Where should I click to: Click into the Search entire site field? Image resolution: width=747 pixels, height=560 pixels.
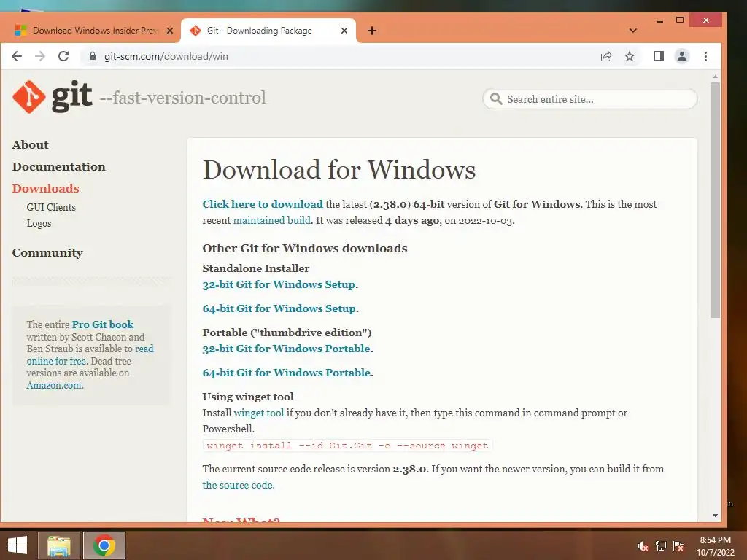pyautogui.click(x=589, y=98)
